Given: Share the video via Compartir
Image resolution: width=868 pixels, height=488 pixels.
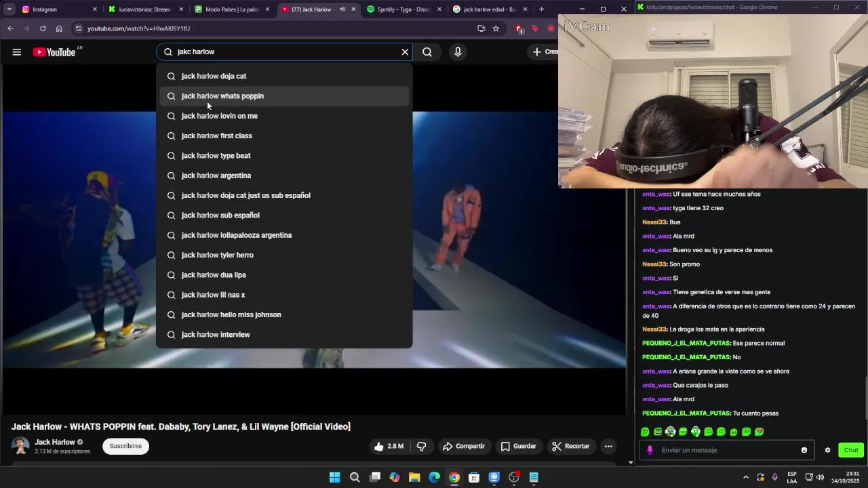Looking at the screenshot, I should (464, 446).
